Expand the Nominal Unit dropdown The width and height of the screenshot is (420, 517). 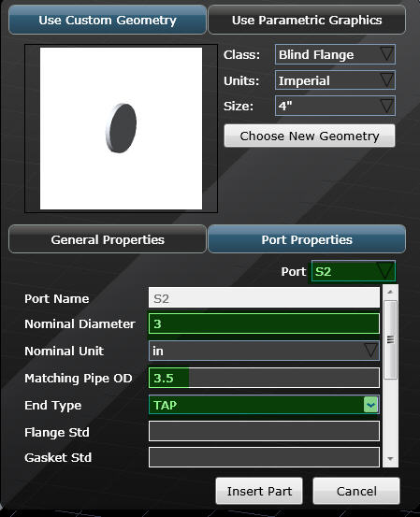pos(264,351)
